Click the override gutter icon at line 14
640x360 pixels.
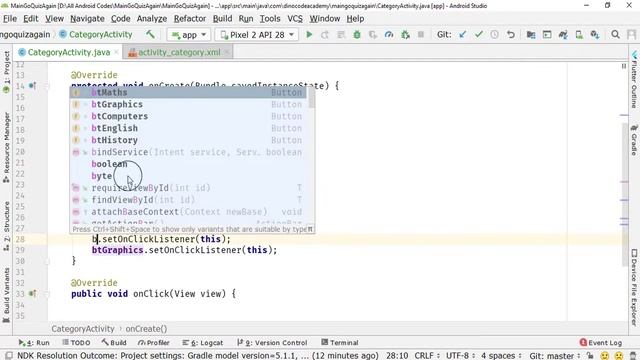click(x=32, y=86)
